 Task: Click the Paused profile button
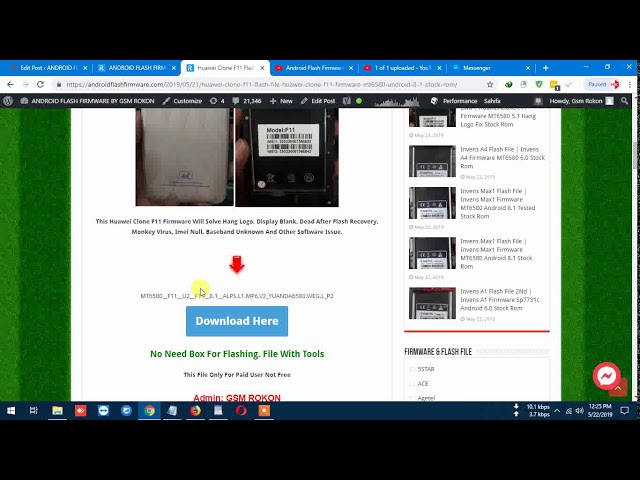click(603, 84)
